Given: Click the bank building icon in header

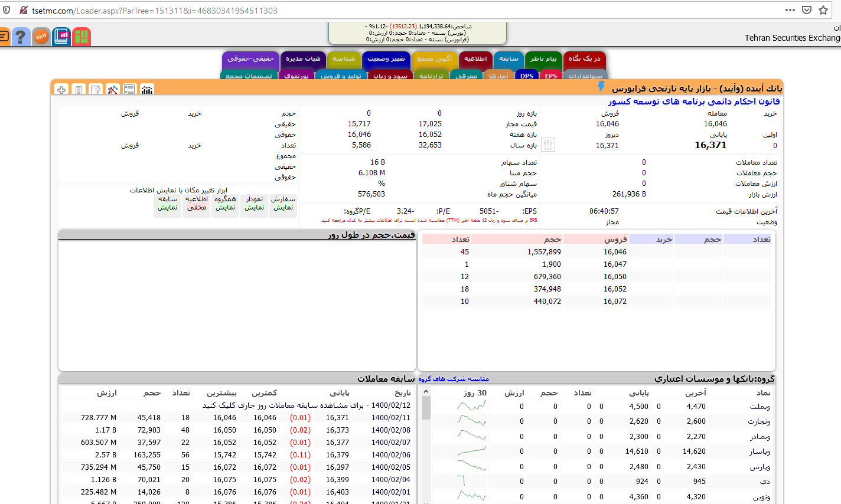Looking at the screenshot, I should [146, 89].
